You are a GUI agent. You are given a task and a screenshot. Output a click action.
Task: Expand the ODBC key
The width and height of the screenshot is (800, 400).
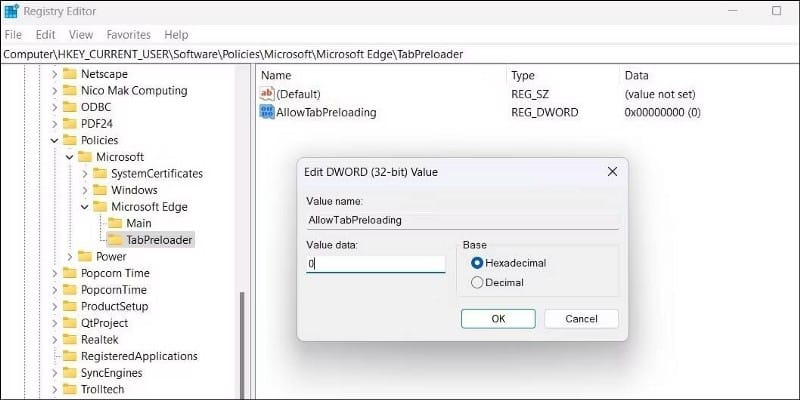point(55,108)
